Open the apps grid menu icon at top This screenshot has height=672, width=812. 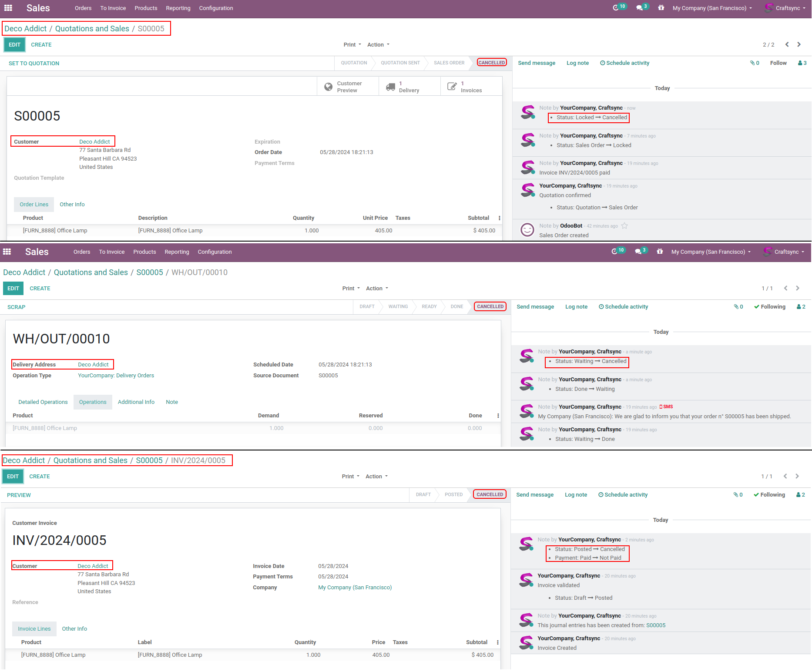click(x=8, y=8)
